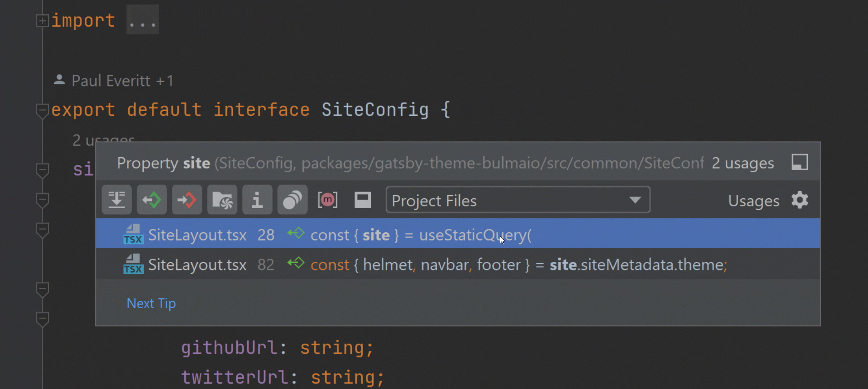Expand the collapsed import block plus marker
868x389 pixels.
[x=42, y=21]
